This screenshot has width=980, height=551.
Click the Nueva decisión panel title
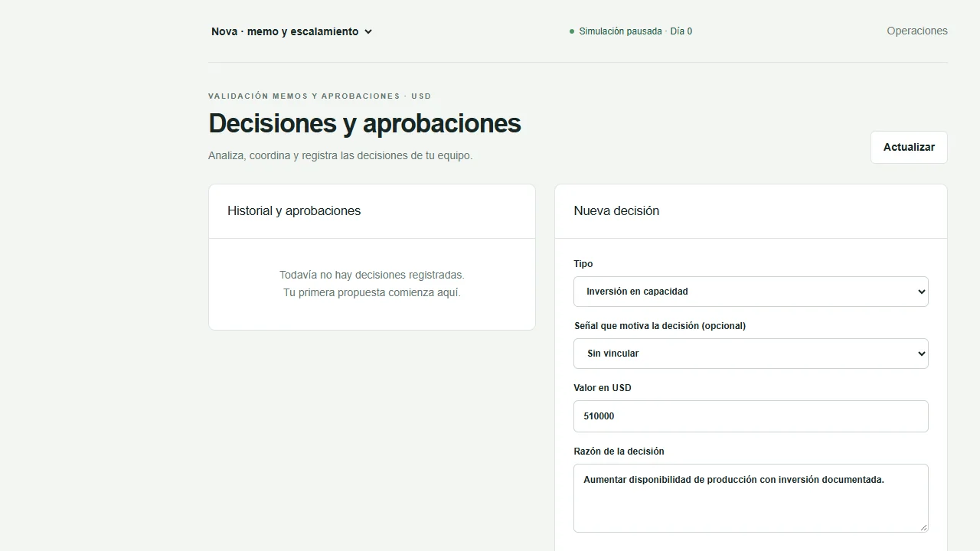tap(616, 211)
